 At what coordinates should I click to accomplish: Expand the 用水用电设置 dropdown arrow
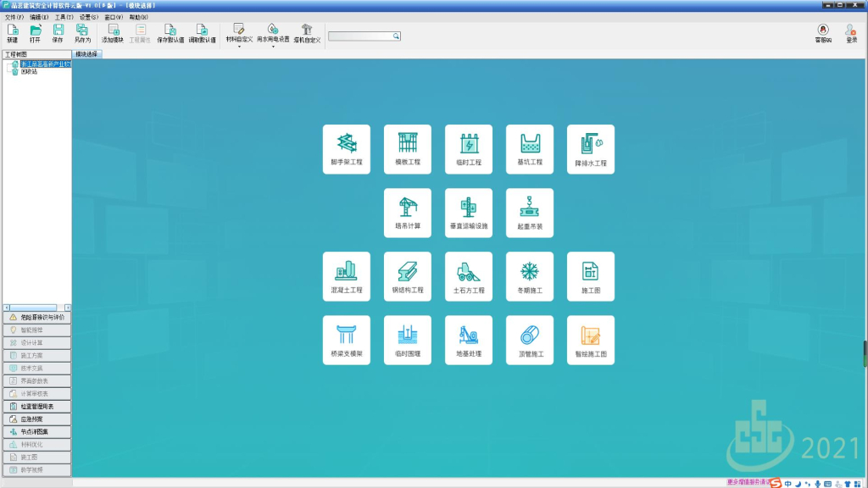(273, 47)
